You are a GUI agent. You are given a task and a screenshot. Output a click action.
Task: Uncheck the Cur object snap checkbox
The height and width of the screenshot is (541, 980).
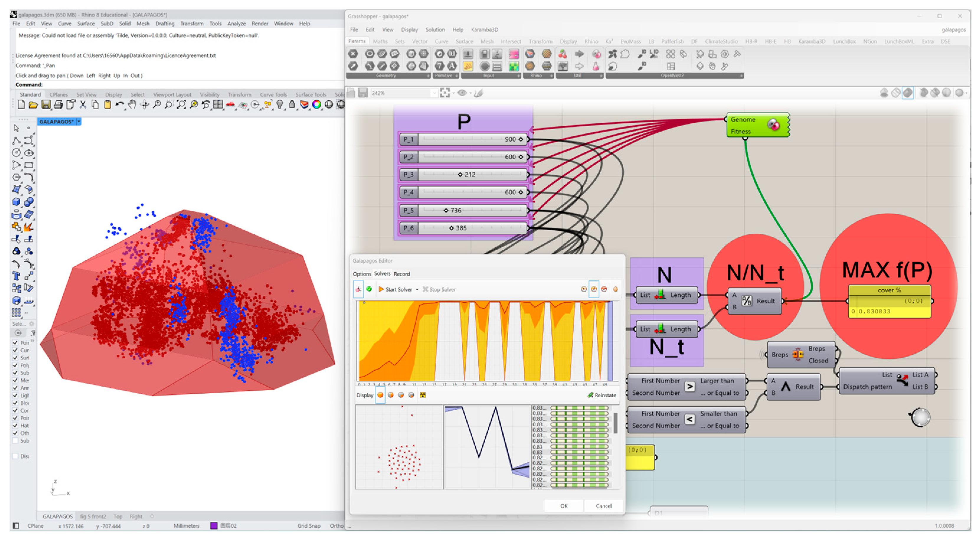[x=15, y=350]
